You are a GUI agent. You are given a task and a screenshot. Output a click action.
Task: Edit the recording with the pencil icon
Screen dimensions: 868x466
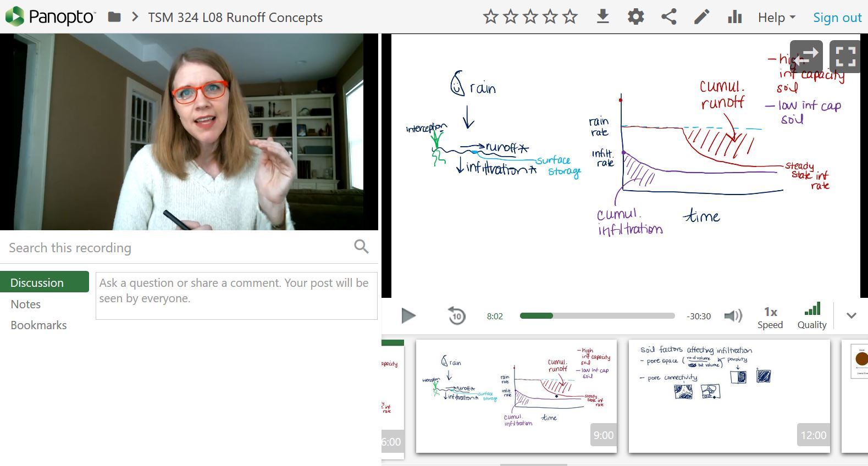(x=701, y=17)
